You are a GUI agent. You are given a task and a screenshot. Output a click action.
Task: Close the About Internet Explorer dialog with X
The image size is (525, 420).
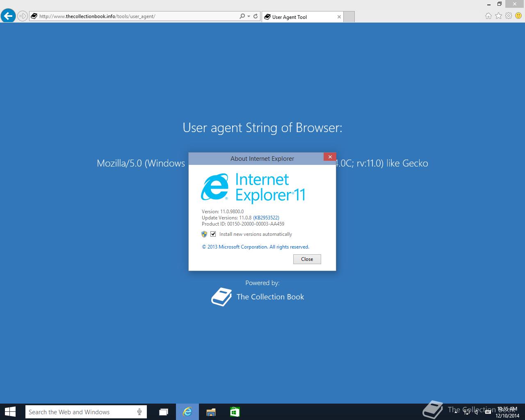click(330, 157)
